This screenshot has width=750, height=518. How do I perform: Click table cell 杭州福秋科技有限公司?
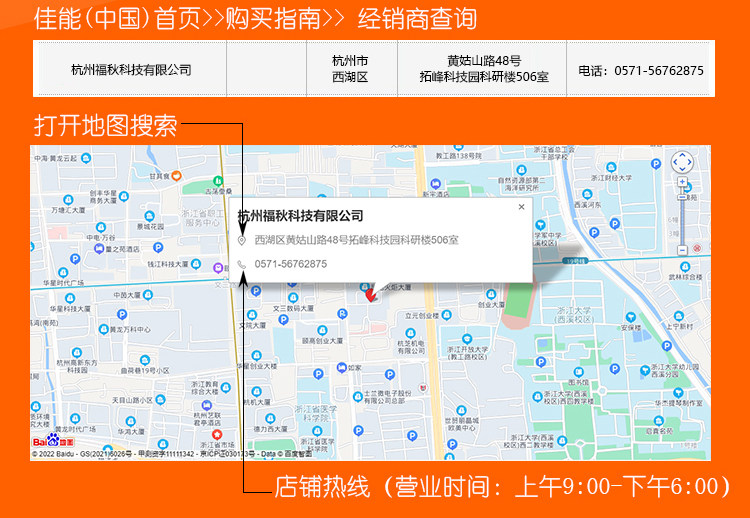[131, 70]
